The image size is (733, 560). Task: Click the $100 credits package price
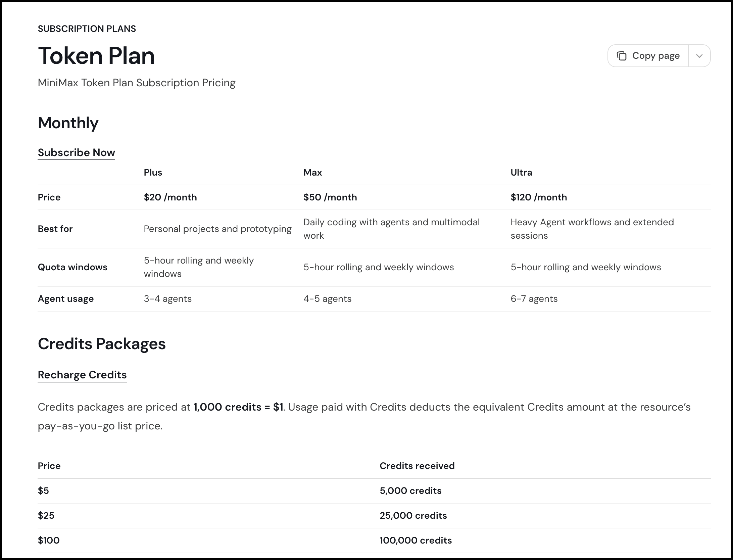[x=49, y=541]
